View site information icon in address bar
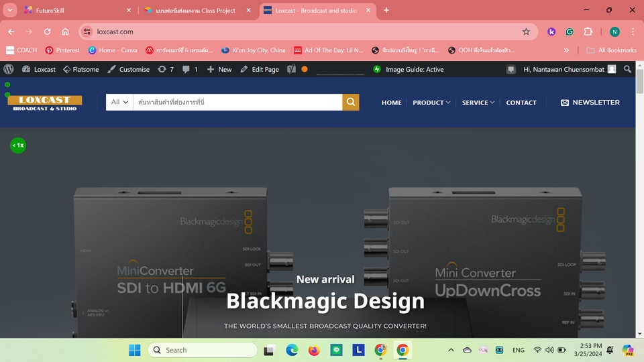 87,32
